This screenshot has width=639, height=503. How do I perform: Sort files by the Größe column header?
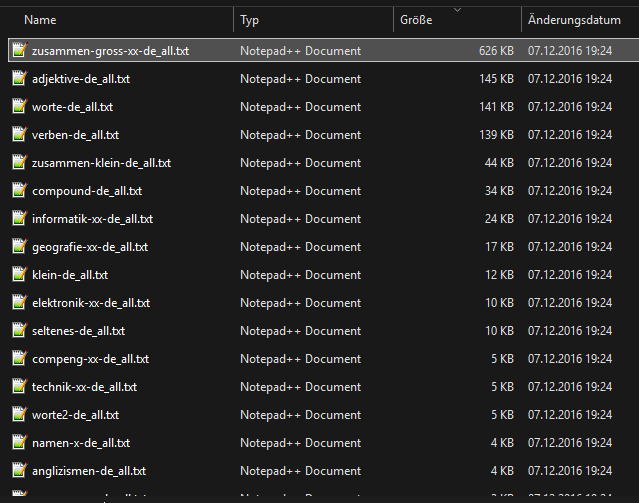(x=416, y=20)
